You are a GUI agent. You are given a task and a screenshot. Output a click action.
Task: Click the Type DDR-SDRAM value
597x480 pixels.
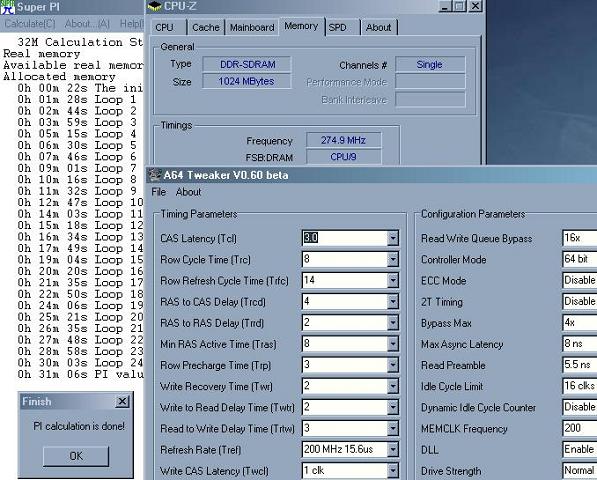click(x=247, y=64)
